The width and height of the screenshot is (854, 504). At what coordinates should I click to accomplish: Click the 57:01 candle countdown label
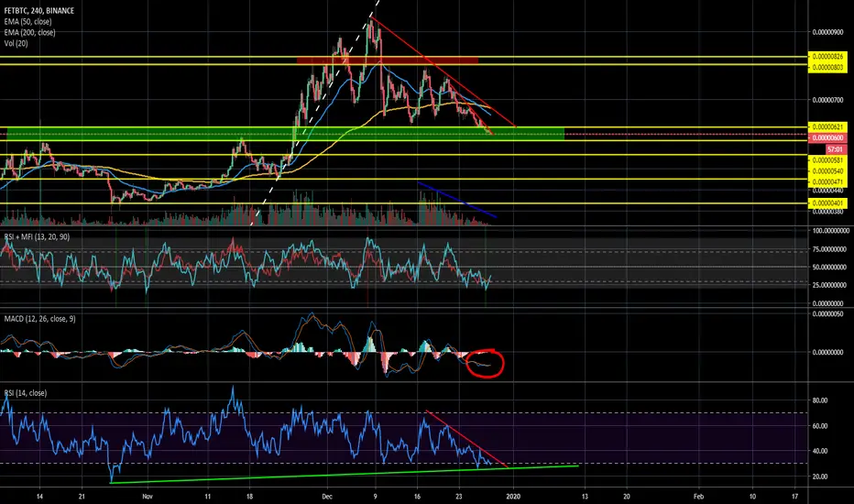(836, 149)
